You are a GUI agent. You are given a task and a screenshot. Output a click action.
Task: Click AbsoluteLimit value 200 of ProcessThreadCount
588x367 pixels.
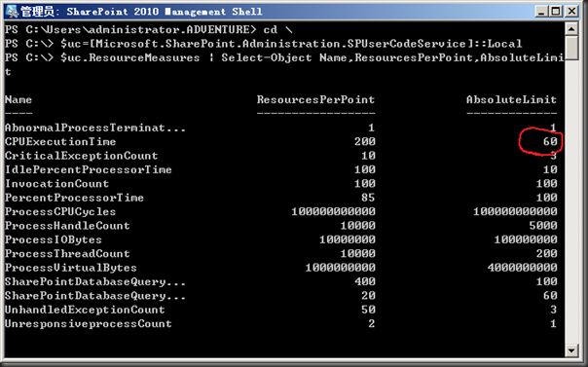[x=547, y=254]
